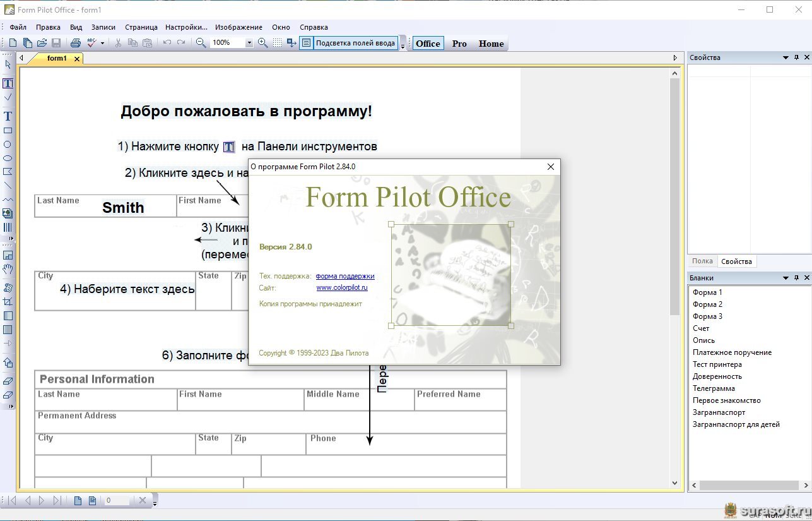The height and width of the screenshot is (521, 812).
Task: Show the dotted grid
Action: (277, 43)
